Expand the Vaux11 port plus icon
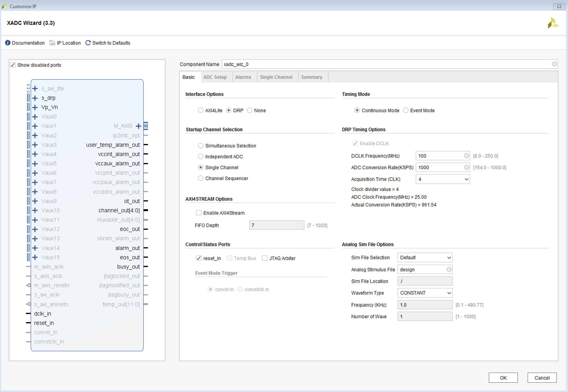568x392 pixels. 35,220
